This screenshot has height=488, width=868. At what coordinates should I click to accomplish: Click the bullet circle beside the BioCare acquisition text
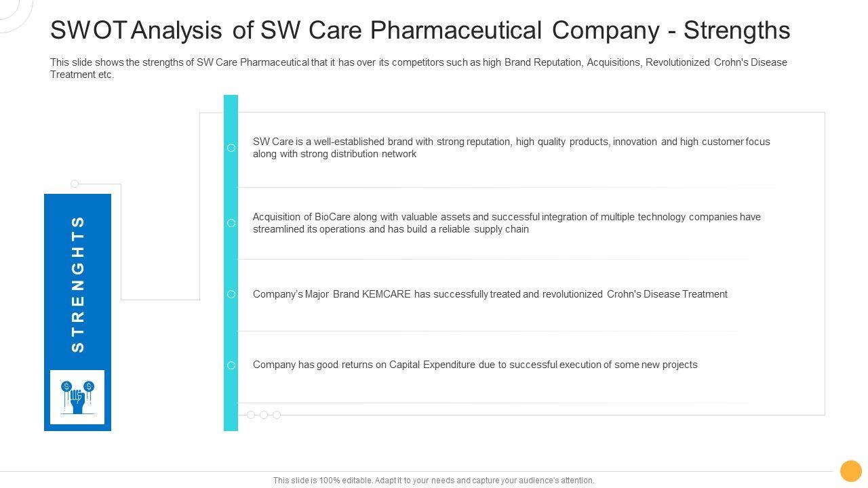click(231, 223)
